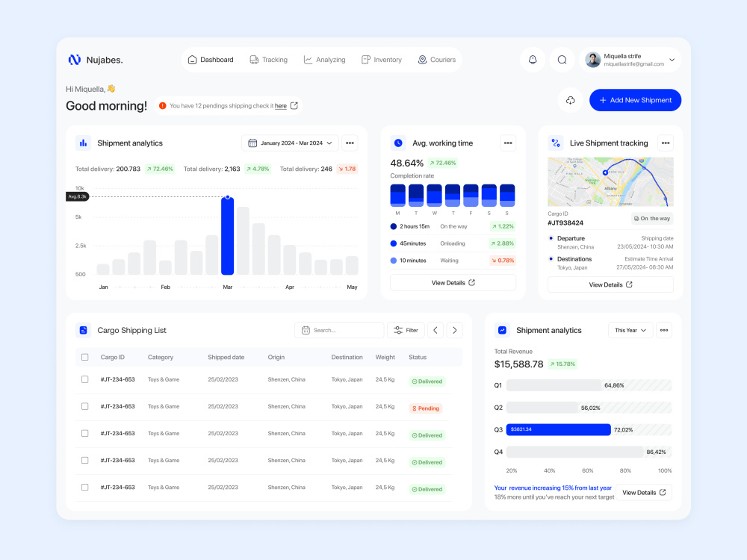Click the cloud upload icon button
747x560 pixels.
[x=570, y=100]
